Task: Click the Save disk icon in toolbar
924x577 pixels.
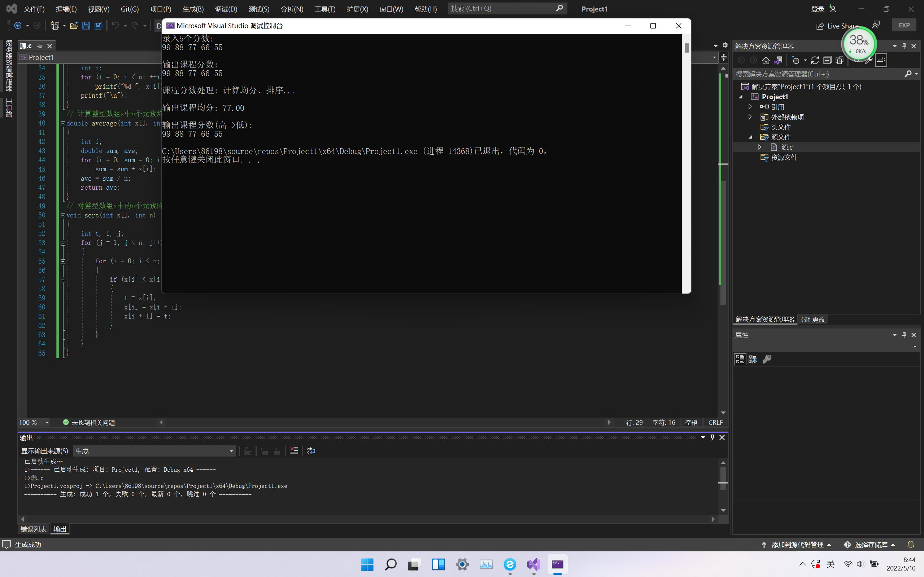Action: [86, 26]
